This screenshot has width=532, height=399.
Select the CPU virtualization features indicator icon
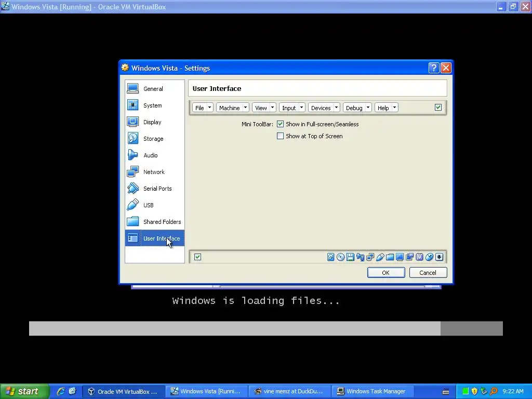pos(419,257)
